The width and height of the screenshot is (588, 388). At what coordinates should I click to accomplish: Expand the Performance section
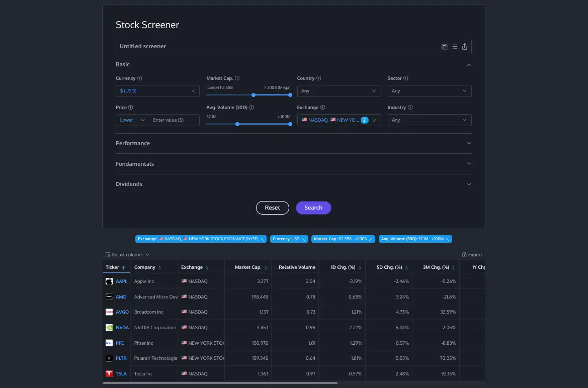293,143
